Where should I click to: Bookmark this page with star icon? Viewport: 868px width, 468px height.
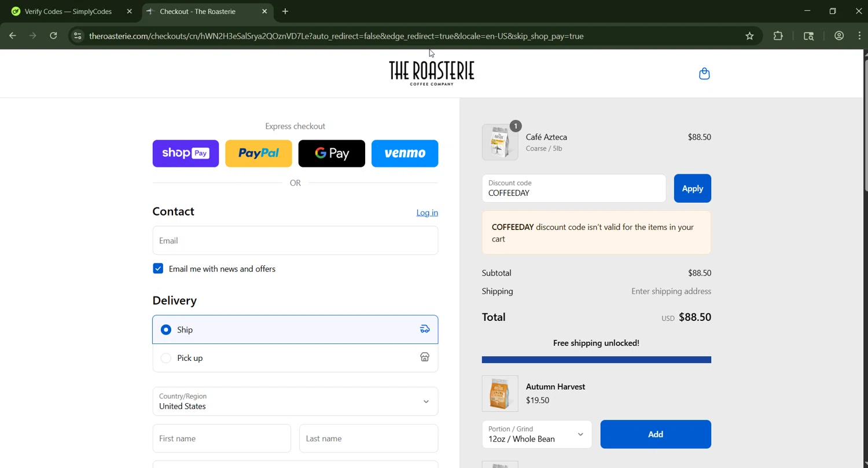click(749, 36)
